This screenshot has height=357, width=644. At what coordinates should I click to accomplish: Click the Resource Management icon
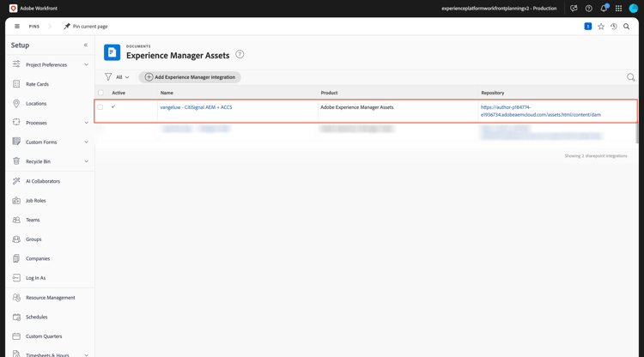(x=16, y=298)
